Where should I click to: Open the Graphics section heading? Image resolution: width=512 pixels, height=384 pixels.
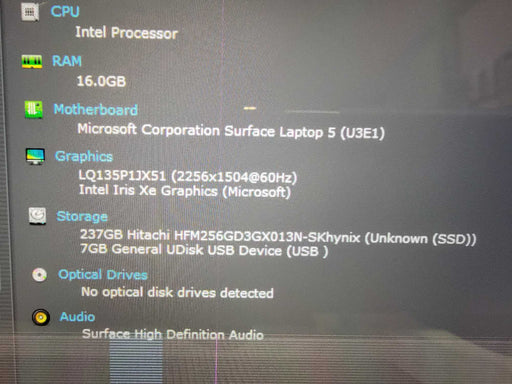click(x=84, y=156)
